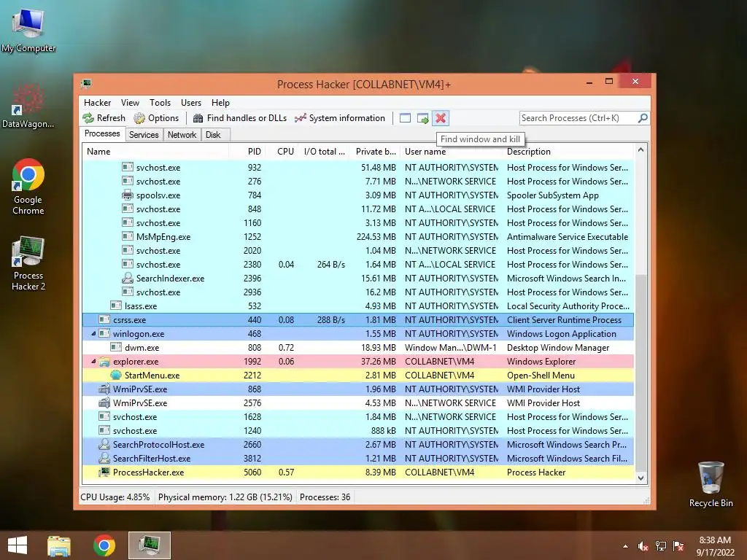Open the View menu

pyautogui.click(x=130, y=102)
